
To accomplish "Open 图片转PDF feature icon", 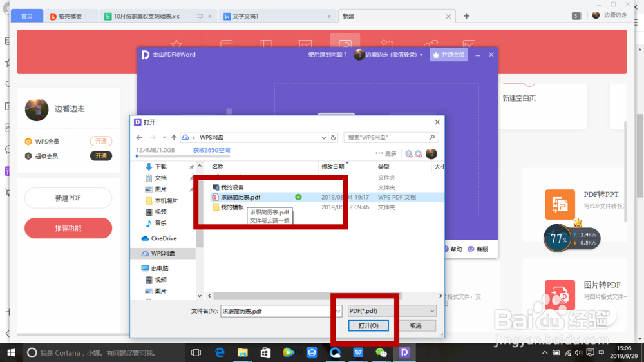I will pos(560,294).
